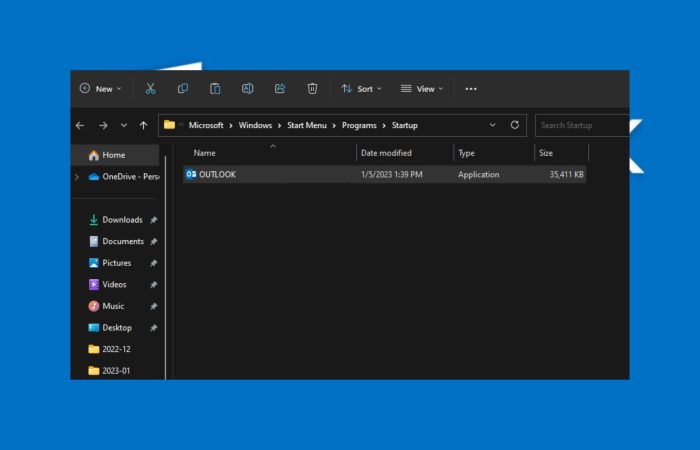
Task: Unpin Music using its pin icon
Action: pyautogui.click(x=154, y=306)
